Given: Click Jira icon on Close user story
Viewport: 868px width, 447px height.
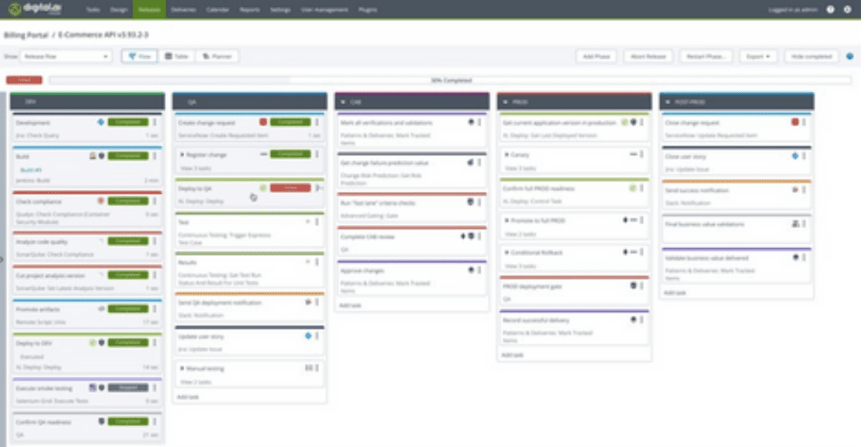Looking at the screenshot, I should (x=795, y=156).
